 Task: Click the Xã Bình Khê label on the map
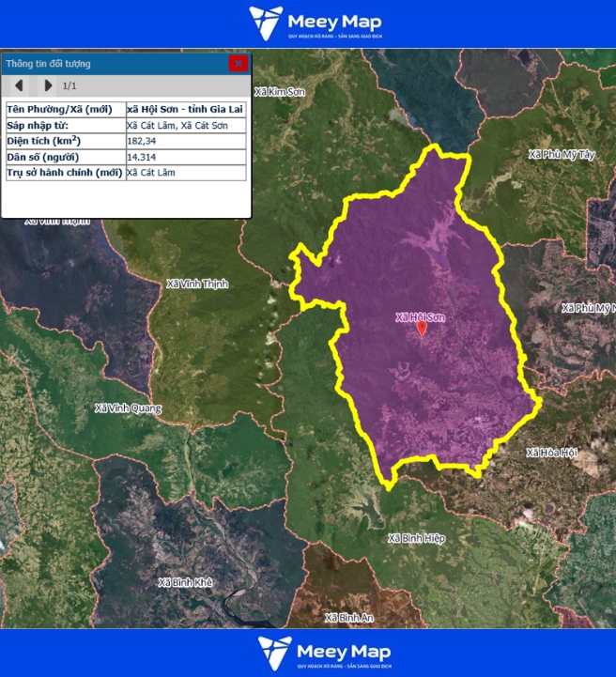tap(185, 582)
